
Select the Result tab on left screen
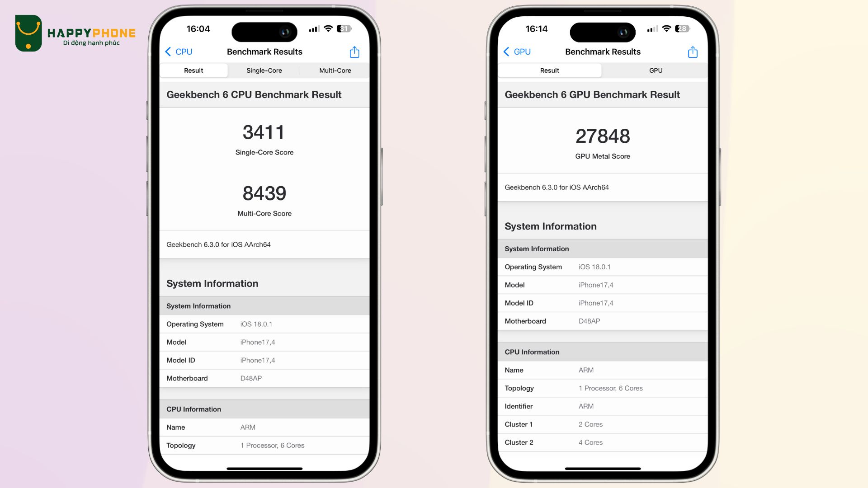(x=194, y=70)
